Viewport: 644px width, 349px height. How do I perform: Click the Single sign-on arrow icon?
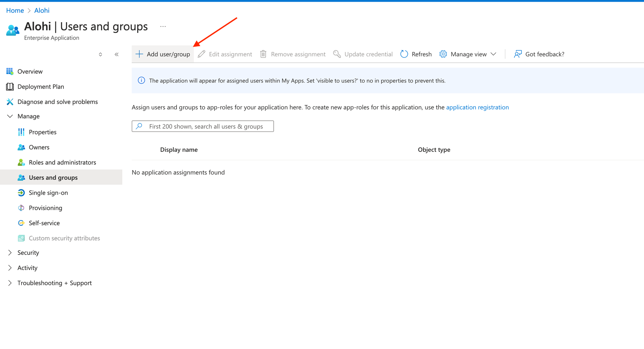click(21, 192)
